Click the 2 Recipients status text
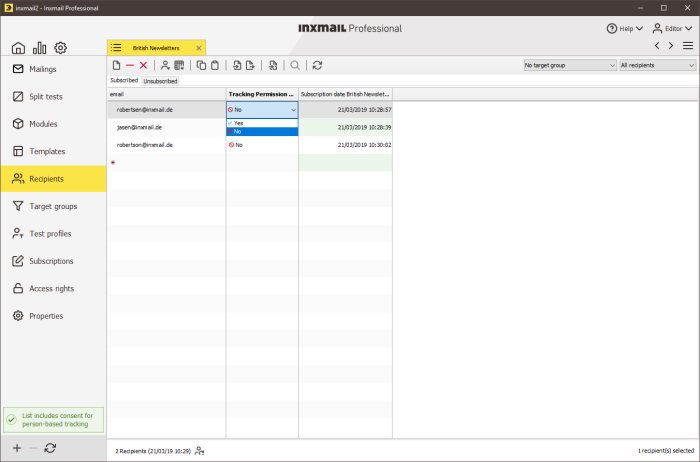This screenshot has height=462, width=700. [153, 451]
